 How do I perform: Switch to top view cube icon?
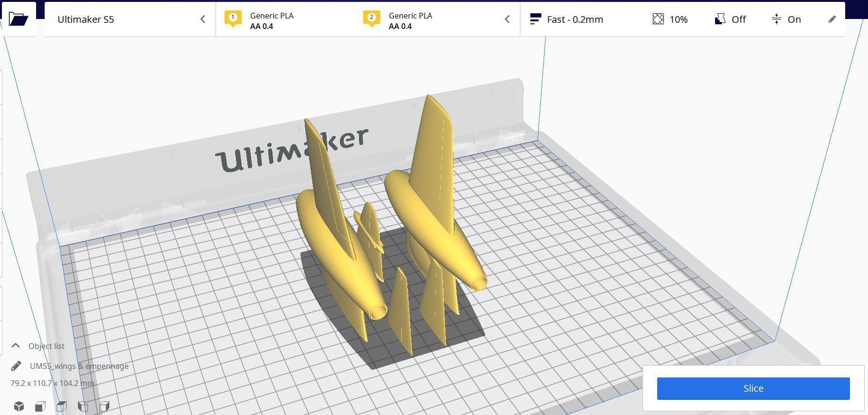[62, 406]
